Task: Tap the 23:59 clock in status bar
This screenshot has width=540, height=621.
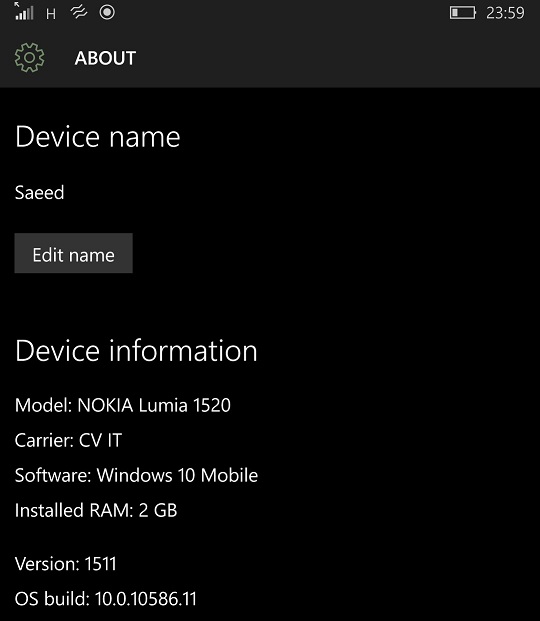Action: (x=505, y=13)
